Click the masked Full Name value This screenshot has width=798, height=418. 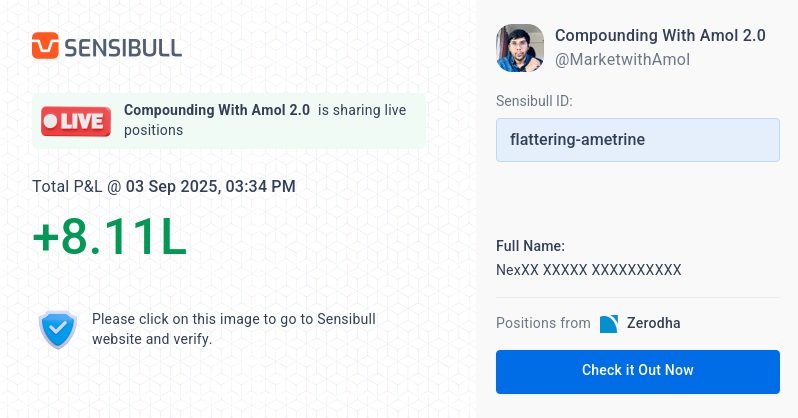pyautogui.click(x=588, y=270)
